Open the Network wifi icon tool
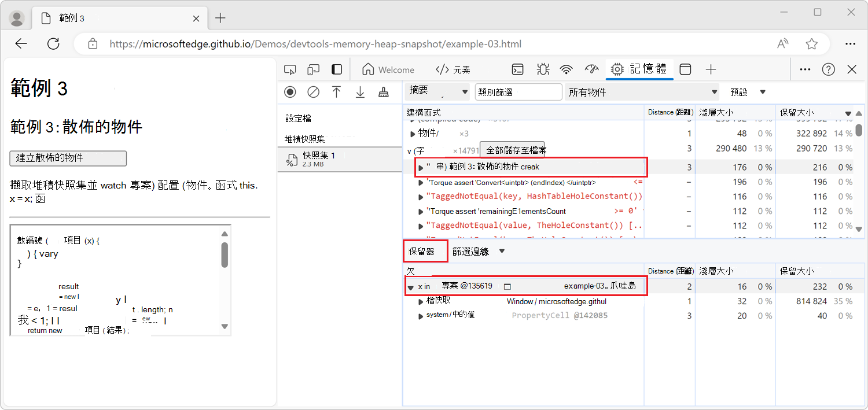Image resolution: width=868 pixels, height=410 pixels. (566, 70)
